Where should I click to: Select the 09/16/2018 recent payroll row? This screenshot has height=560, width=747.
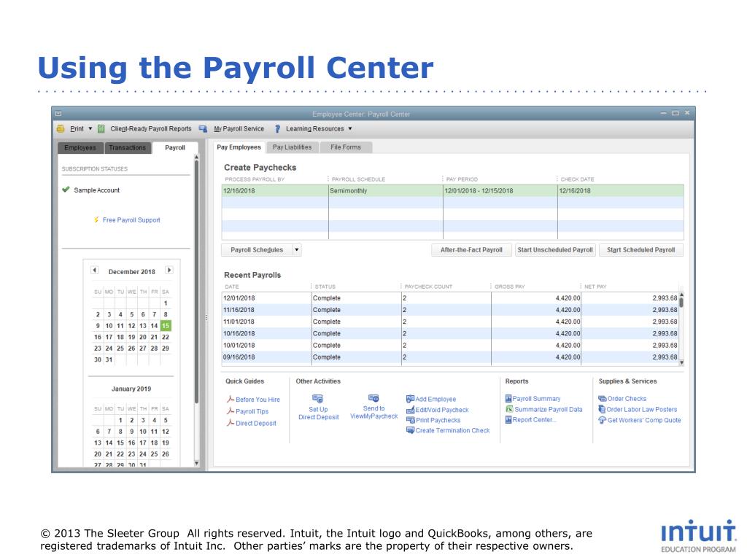click(x=450, y=357)
